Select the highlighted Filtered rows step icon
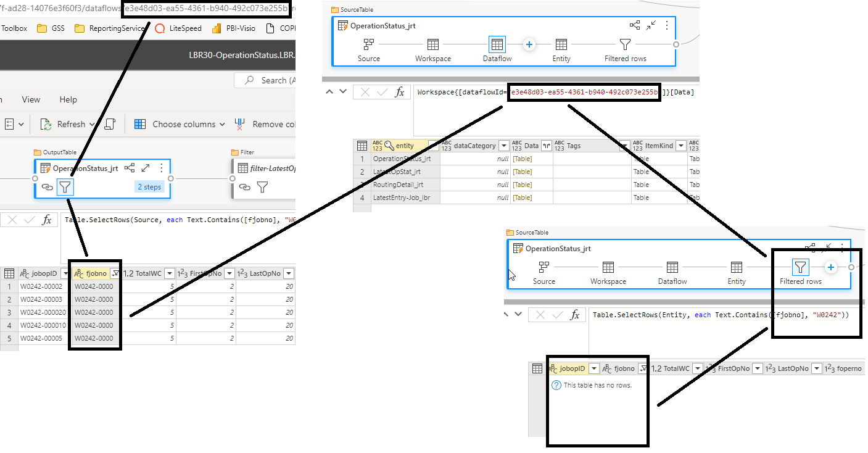This screenshot has height=453, width=868. click(800, 267)
